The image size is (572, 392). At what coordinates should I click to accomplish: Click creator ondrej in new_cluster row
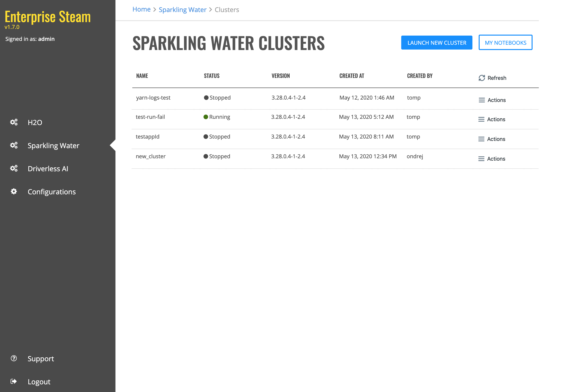pyautogui.click(x=415, y=156)
